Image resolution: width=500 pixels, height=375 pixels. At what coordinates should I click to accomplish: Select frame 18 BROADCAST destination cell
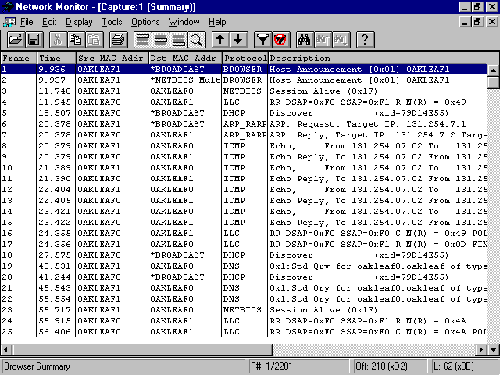(x=177, y=255)
